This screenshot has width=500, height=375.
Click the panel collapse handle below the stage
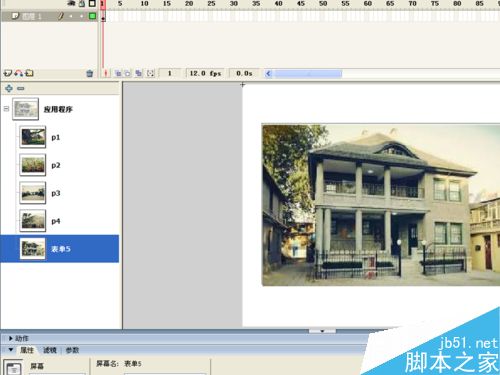(x=322, y=331)
